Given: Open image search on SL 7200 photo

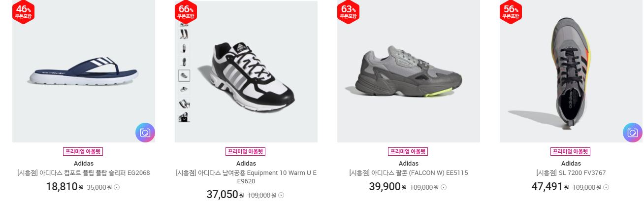Looking at the screenshot, I should 633,133.
